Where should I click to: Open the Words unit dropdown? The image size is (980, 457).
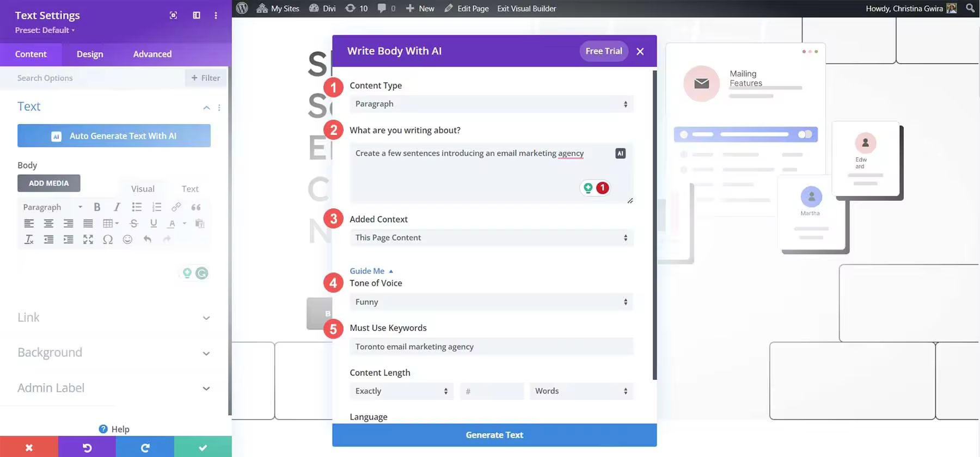[581, 391]
